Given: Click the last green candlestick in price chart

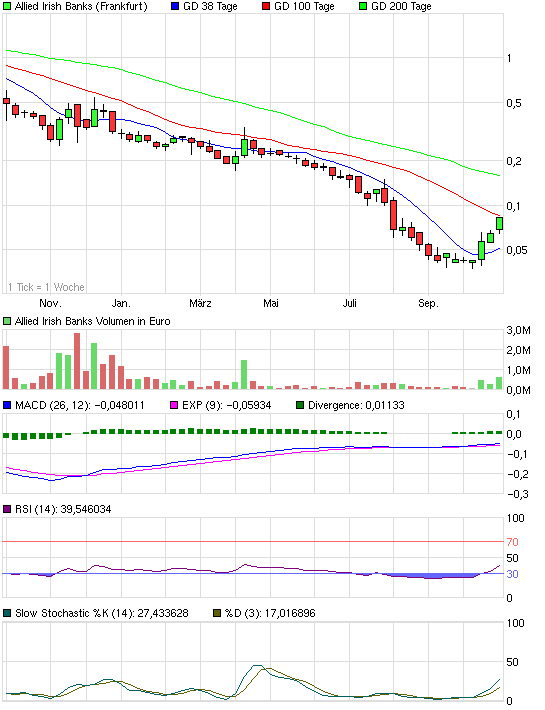Looking at the screenshot, I should 499,224.
